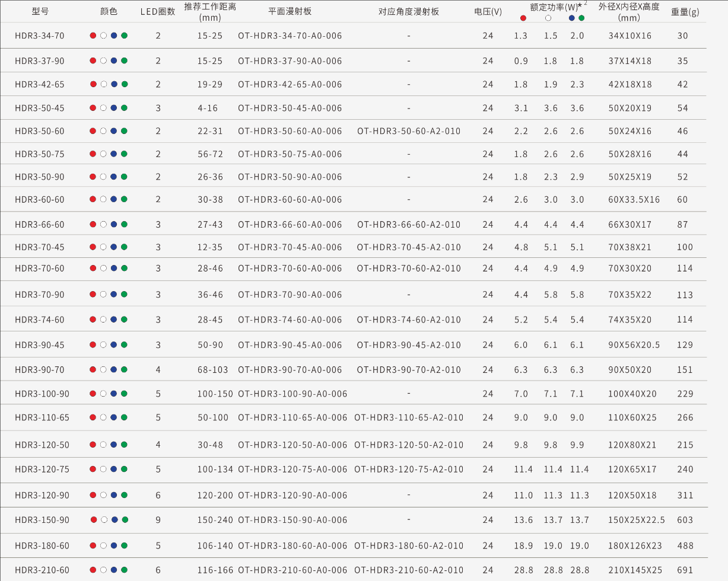
Task: Click the blue dot in the HDR3-210-60 row
Action: [114, 570]
